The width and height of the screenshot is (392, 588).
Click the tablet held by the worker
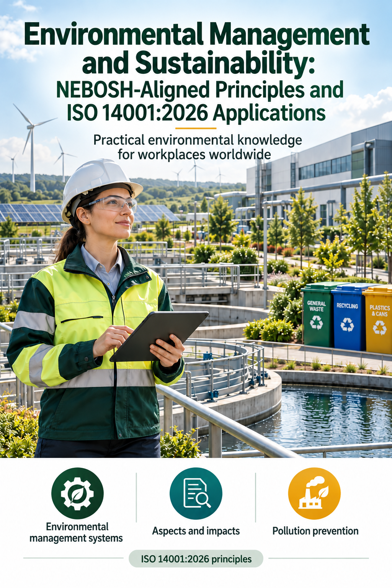[x=159, y=336]
